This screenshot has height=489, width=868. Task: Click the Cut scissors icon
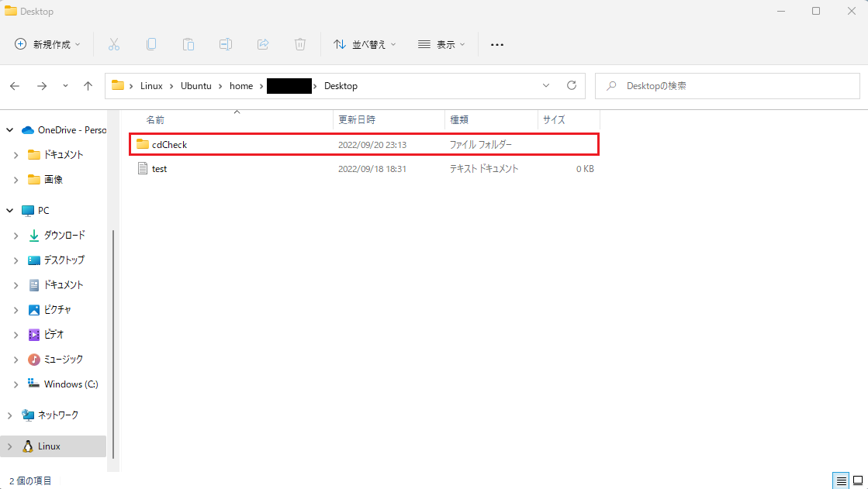click(x=113, y=44)
